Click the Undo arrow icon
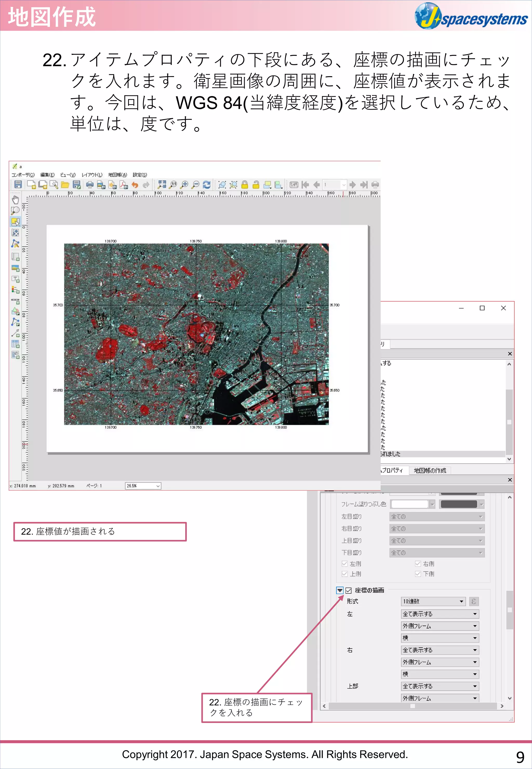 tap(135, 185)
